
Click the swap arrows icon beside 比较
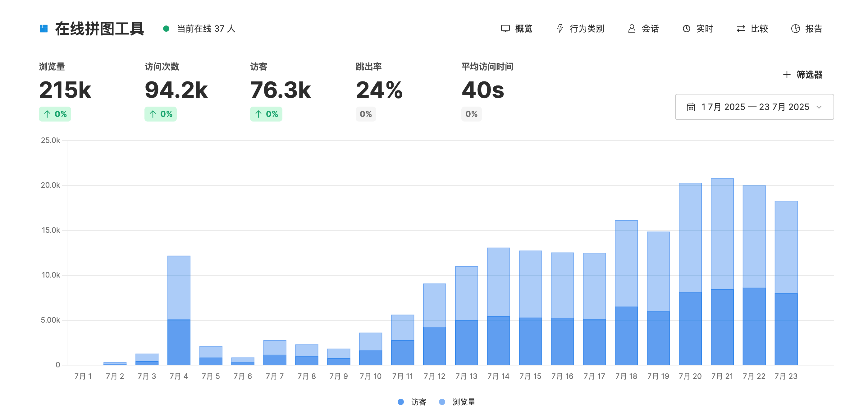pos(741,29)
